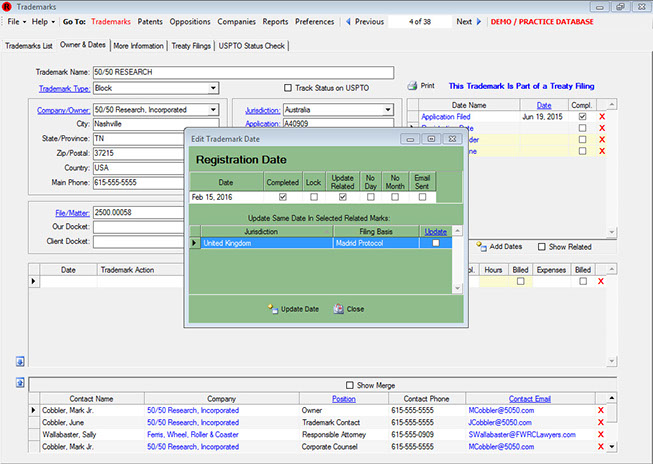Open the Reports menu
This screenshot has height=464, width=653.
pos(275,21)
